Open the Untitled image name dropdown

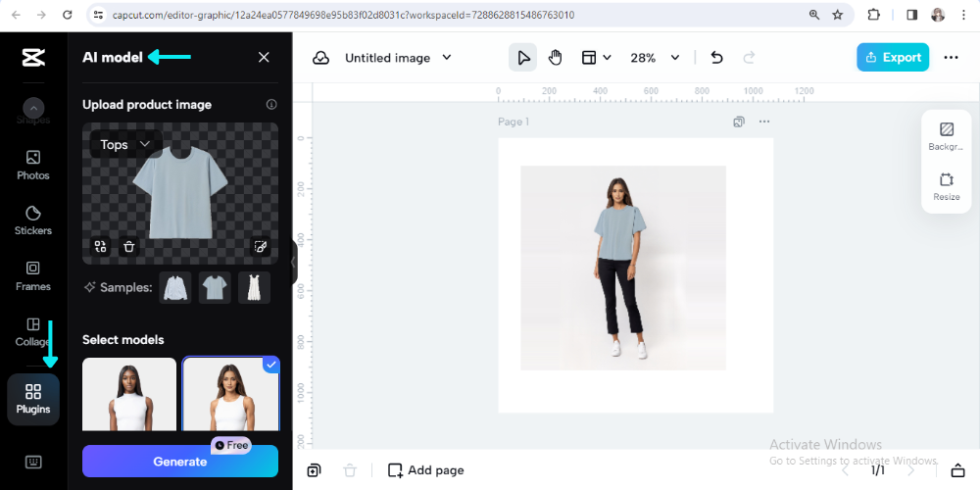tap(398, 58)
